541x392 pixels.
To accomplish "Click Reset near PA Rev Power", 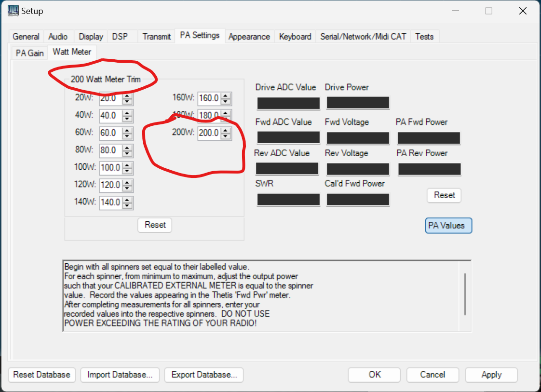I will click(444, 195).
